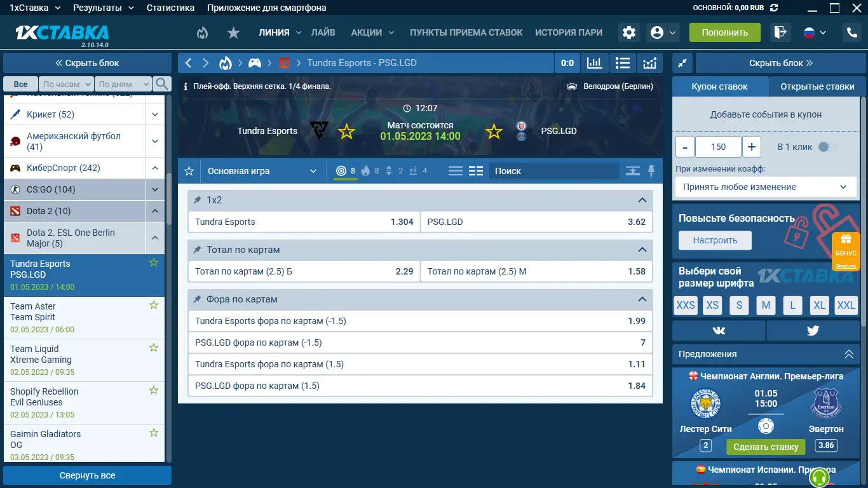This screenshot has height=488, width=868.
Task: Open the Twitter social link
Action: pos(813,330)
